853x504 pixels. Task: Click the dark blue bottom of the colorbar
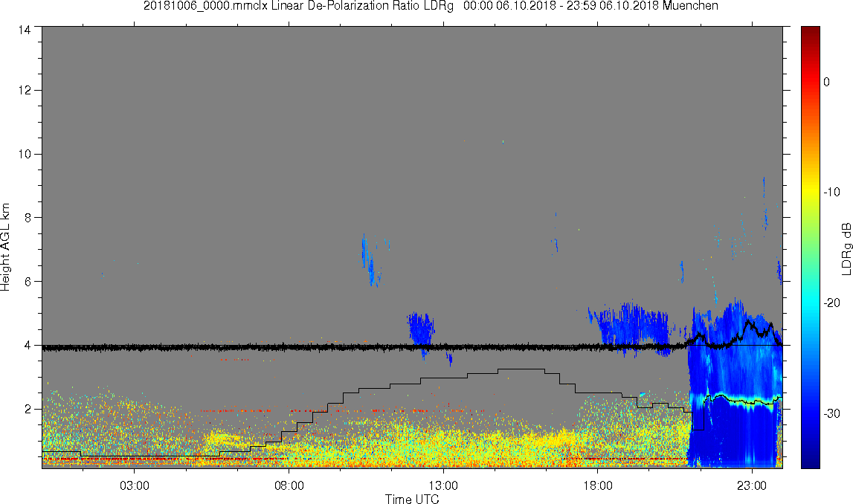tap(810, 461)
